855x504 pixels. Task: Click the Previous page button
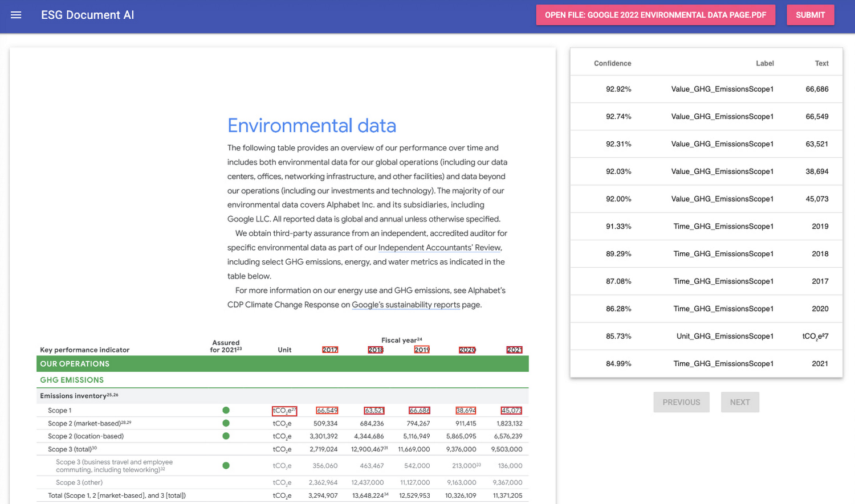click(681, 402)
